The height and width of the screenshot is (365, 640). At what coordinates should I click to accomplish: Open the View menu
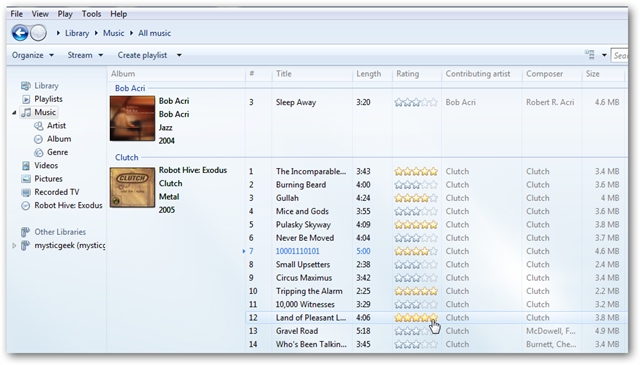coord(40,14)
